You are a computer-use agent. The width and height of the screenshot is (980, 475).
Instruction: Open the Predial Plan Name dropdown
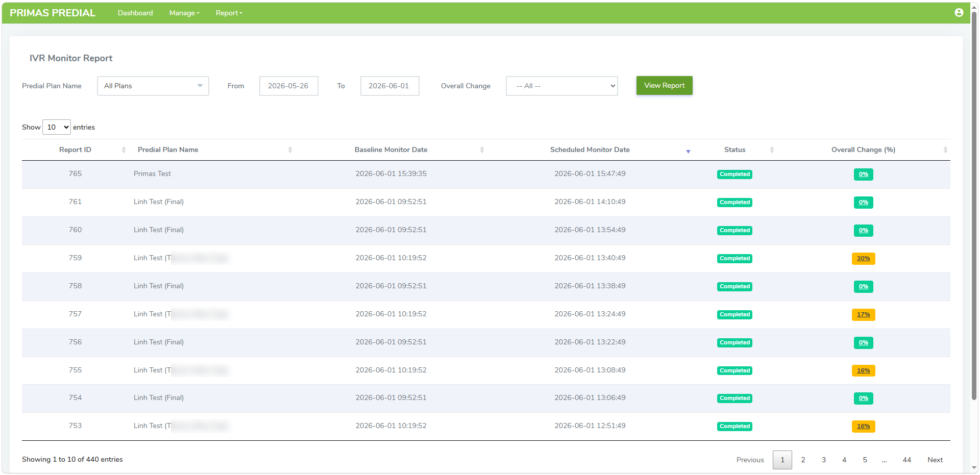tap(153, 86)
